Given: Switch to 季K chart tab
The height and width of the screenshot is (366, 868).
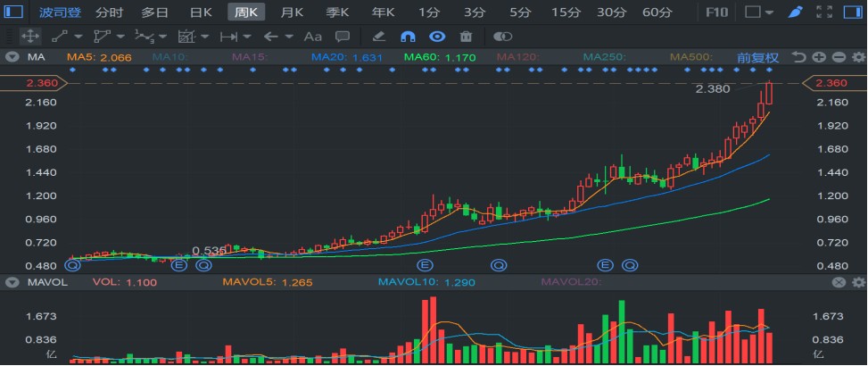Looking at the screenshot, I should [337, 12].
